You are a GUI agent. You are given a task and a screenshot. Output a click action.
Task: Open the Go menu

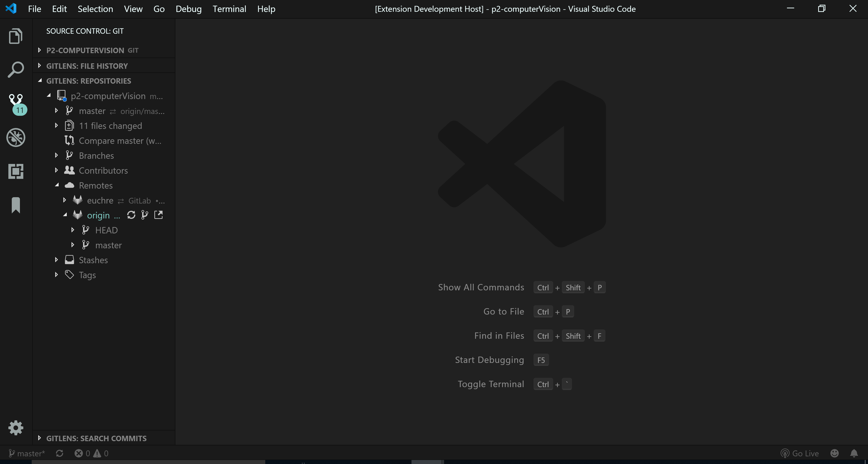[x=159, y=9]
